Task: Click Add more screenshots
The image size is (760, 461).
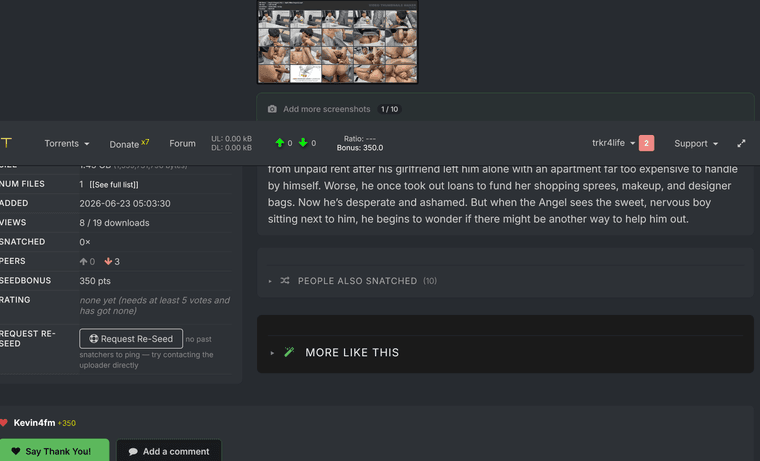Action: 327,109
